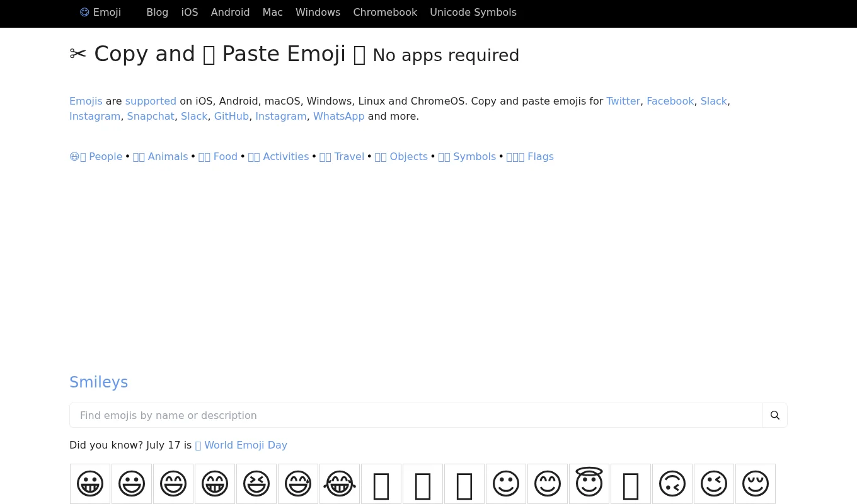
Task: Select Windows in the top navigation
Action: [318, 12]
